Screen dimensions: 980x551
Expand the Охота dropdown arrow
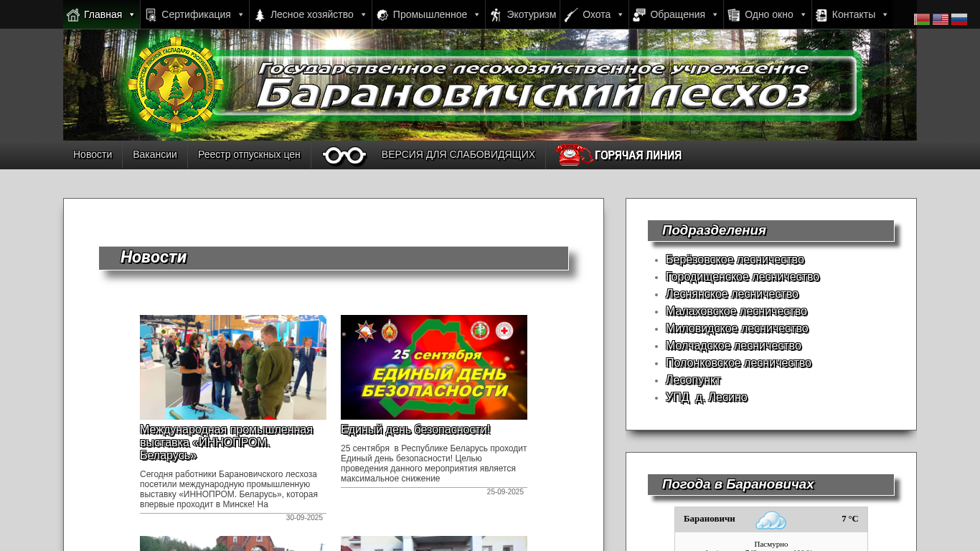(621, 14)
